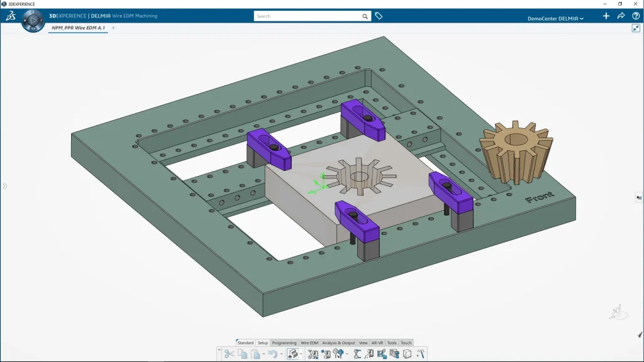
Task: Click the tag icon beside search
Action: (x=379, y=16)
